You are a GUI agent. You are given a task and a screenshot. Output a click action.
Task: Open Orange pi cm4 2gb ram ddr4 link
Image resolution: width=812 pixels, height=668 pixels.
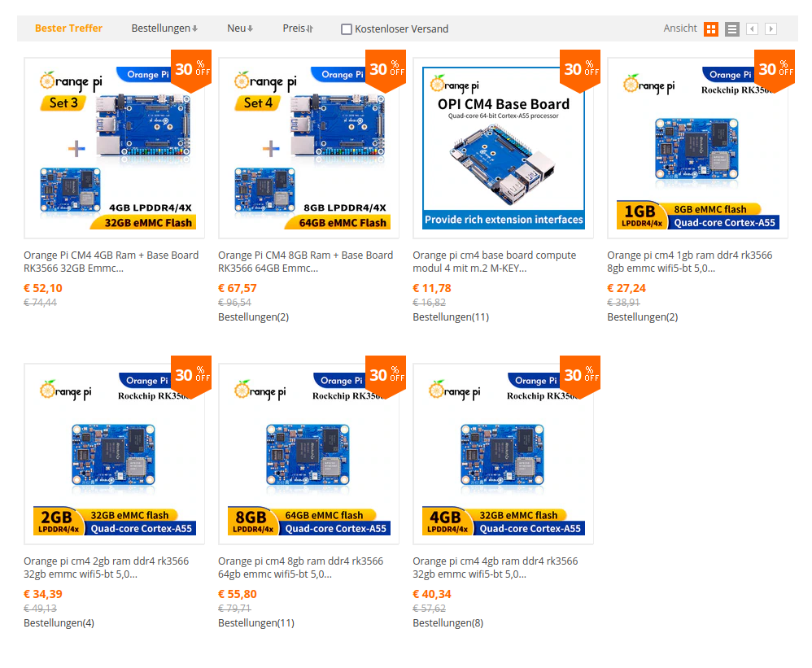[x=106, y=568]
